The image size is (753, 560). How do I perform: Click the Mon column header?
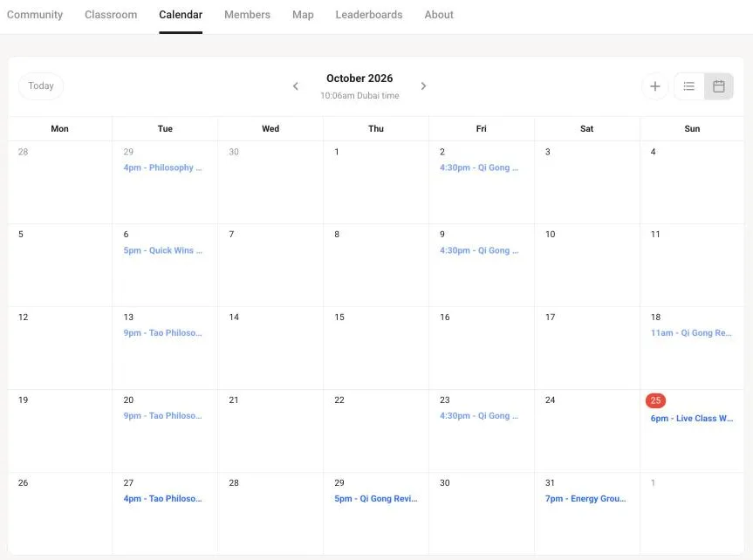(59, 129)
